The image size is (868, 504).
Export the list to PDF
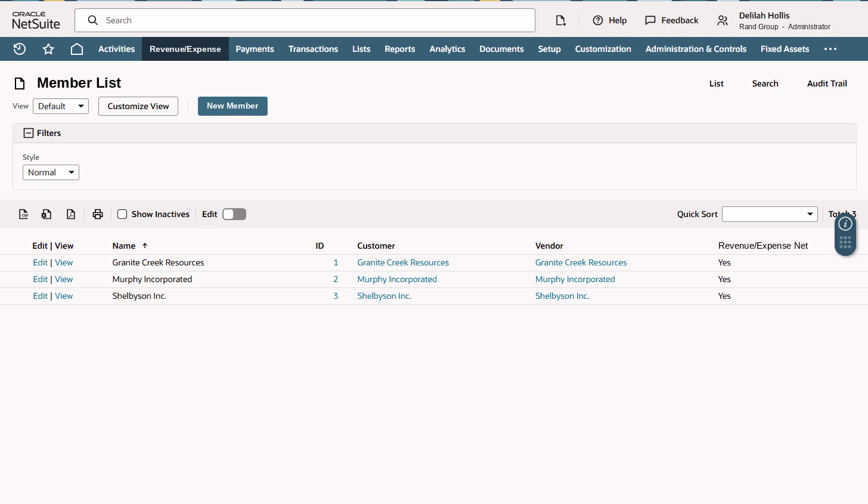pos(71,214)
